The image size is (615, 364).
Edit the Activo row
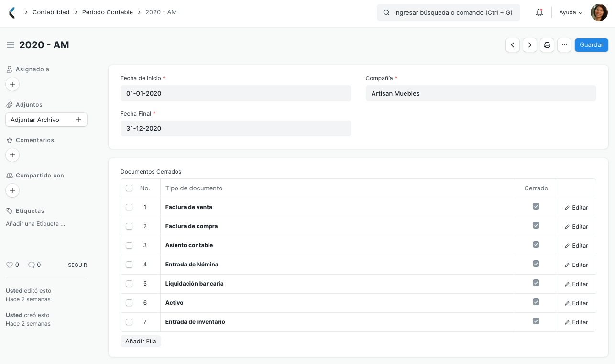(576, 303)
